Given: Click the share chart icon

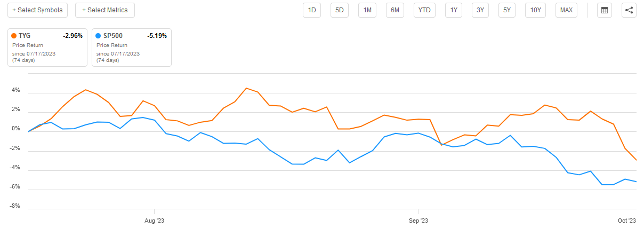Looking at the screenshot, I should [629, 10].
